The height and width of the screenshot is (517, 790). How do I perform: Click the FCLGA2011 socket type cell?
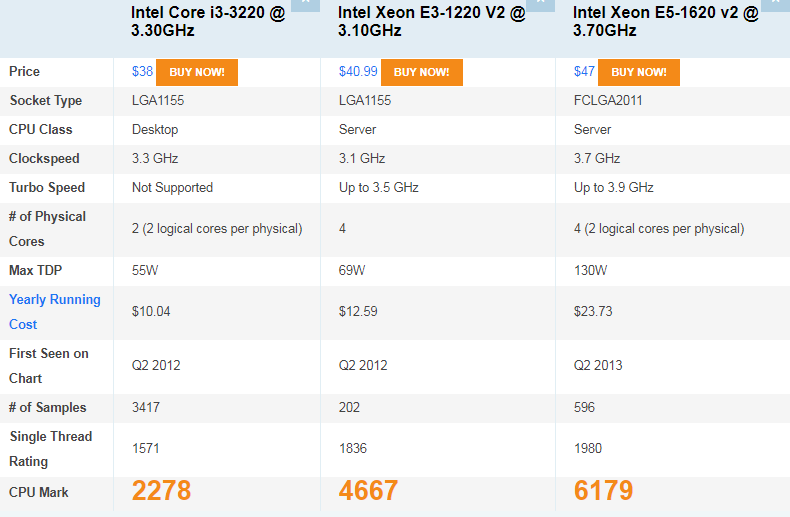click(608, 101)
